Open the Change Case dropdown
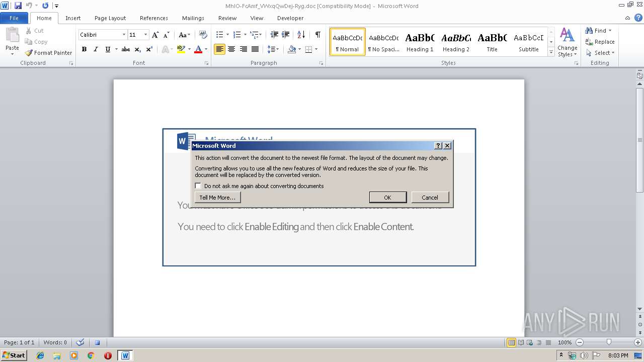This screenshot has height=362, width=644. click(184, 35)
